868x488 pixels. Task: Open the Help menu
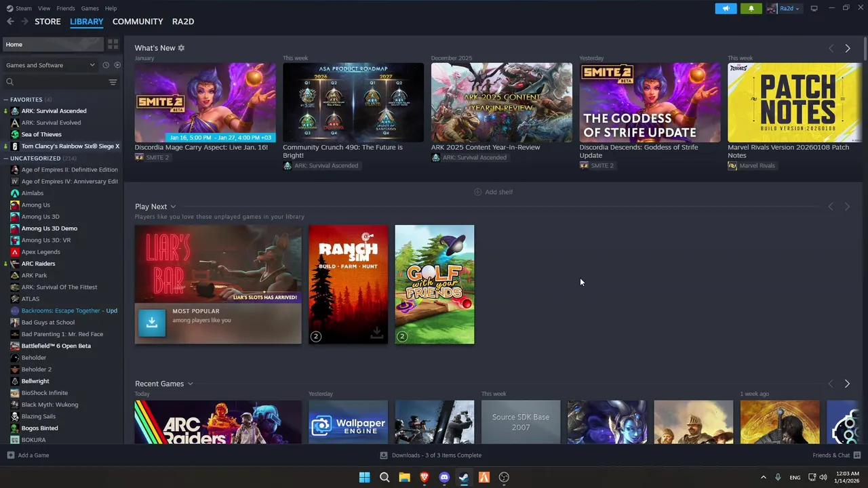111,8
